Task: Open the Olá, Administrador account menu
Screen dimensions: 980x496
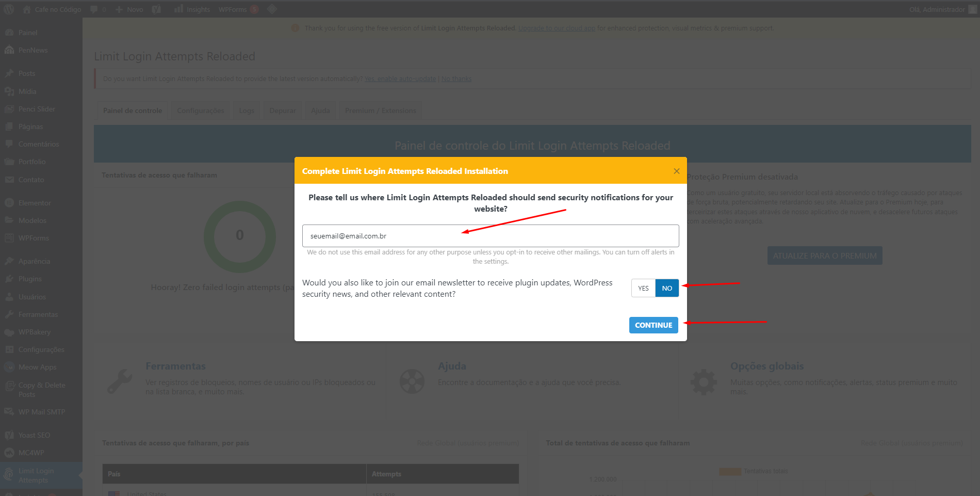Action: click(x=942, y=9)
